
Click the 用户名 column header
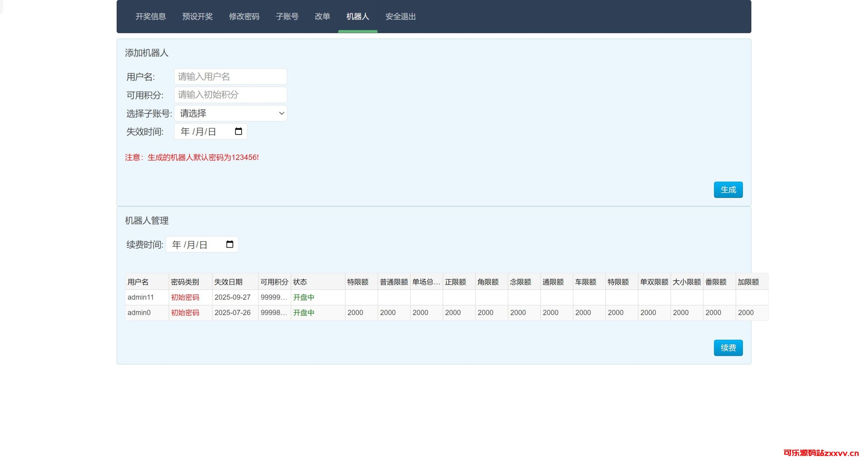tap(147, 282)
